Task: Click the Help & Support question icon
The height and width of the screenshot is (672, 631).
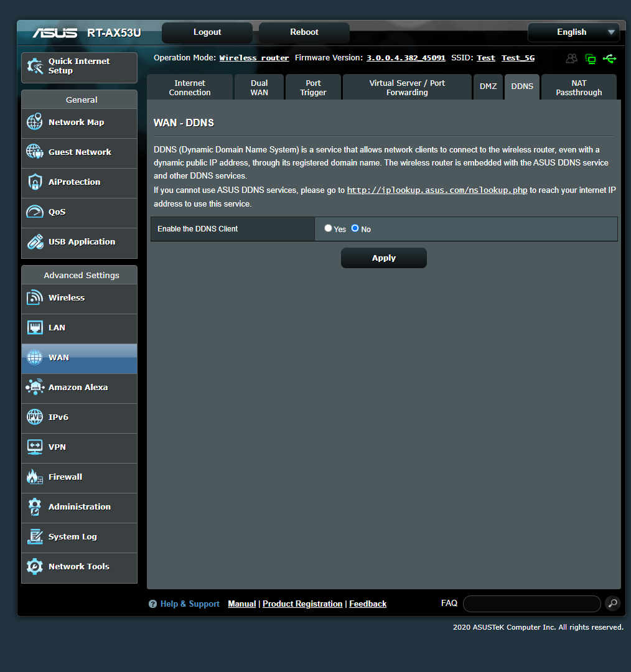Action: tap(152, 604)
